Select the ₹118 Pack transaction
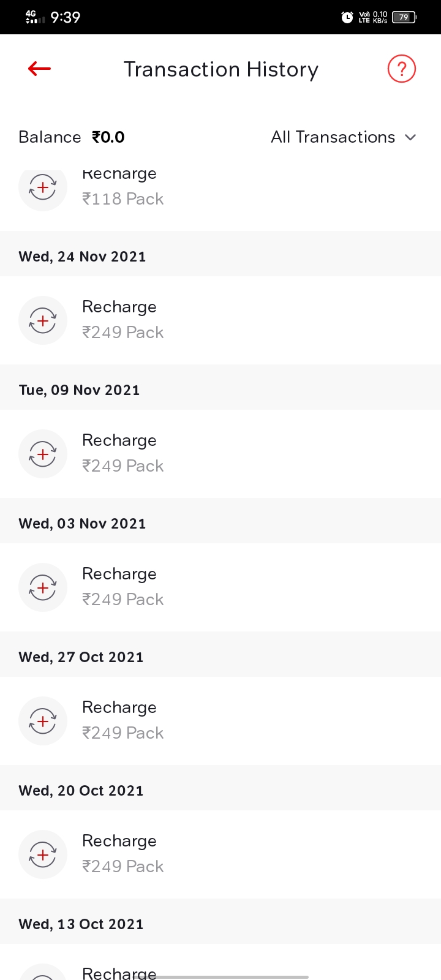Screen dimensions: 441x980 (x=123, y=198)
